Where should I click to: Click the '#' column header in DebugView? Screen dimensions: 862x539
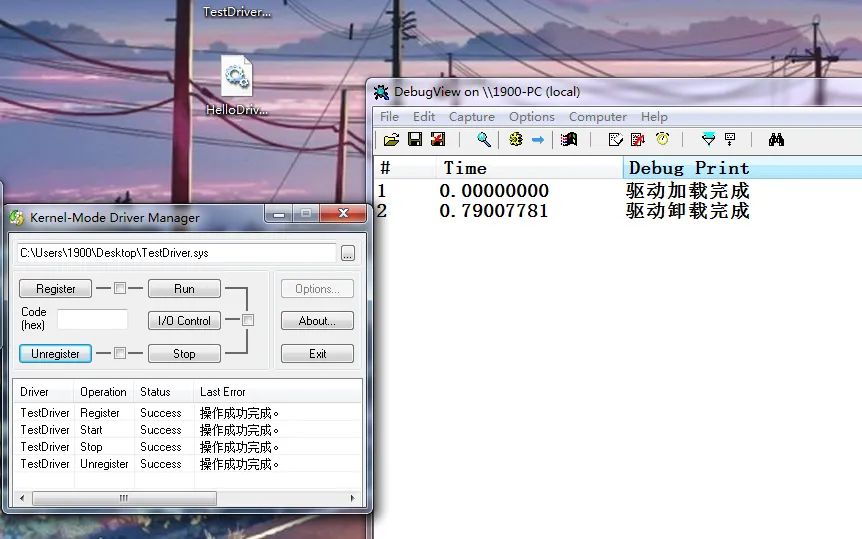pyautogui.click(x=406, y=167)
